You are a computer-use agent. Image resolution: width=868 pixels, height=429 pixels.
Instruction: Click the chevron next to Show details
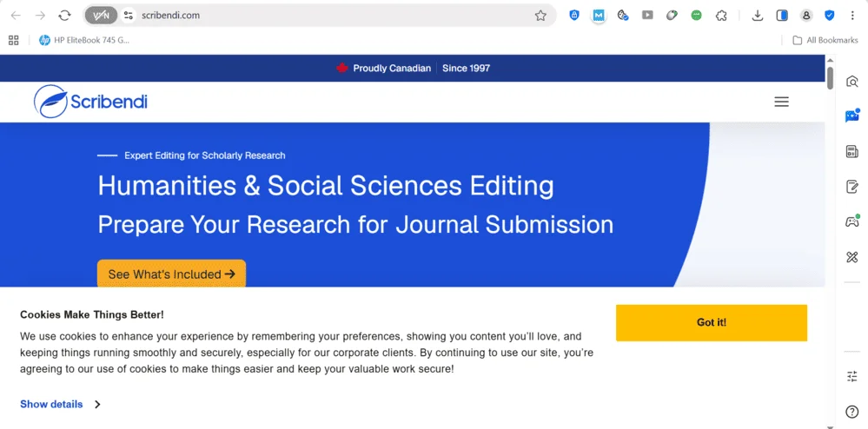point(97,404)
